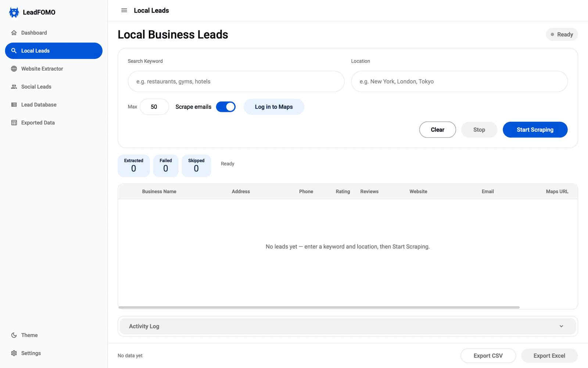Screen dimensions: 588x368
Task: Open Lead Database section
Action: (x=54, y=105)
